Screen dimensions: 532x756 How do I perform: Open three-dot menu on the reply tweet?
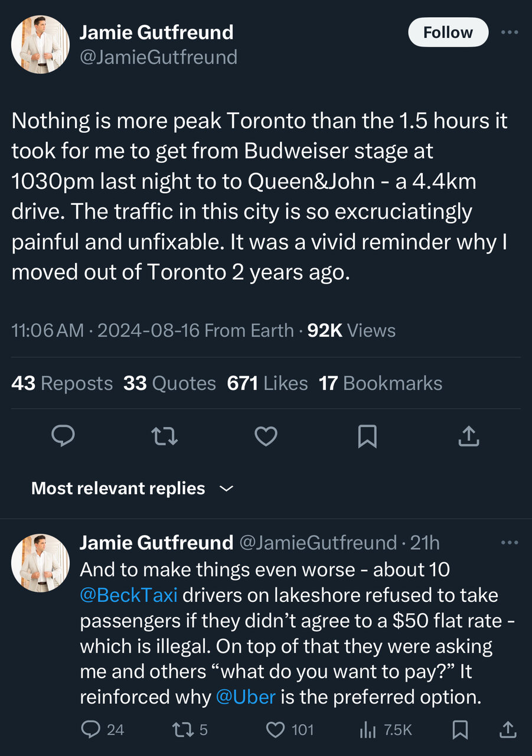tap(509, 543)
